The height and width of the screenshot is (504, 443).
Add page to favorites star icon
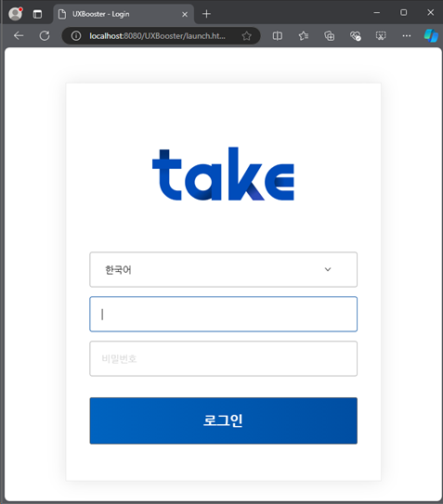click(x=246, y=35)
